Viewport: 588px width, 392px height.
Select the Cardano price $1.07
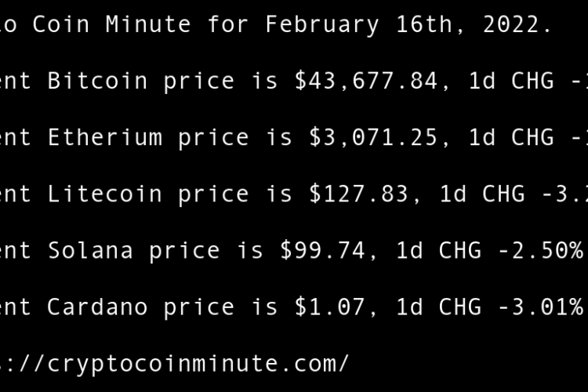click(x=331, y=307)
